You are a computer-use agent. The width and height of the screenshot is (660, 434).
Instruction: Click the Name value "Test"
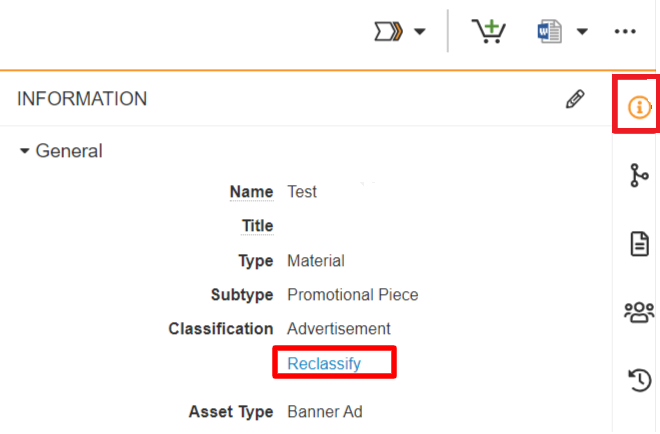pyautogui.click(x=302, y=192)
